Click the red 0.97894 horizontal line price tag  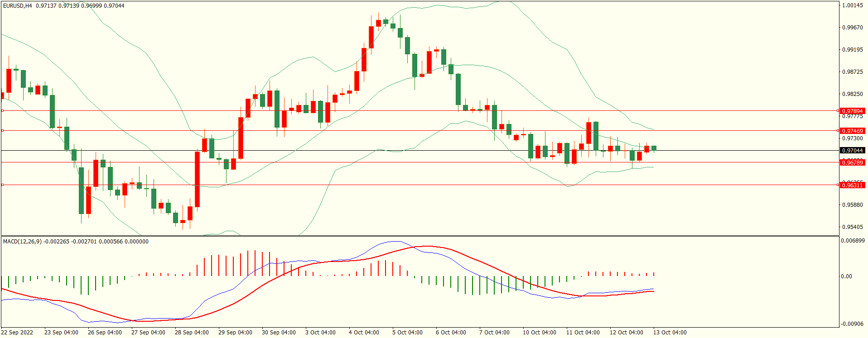[852, 111]
